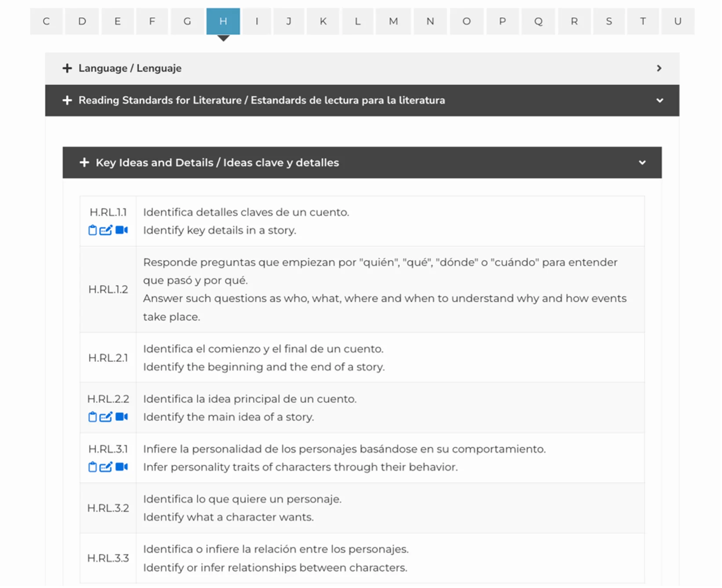Image resolution: width=722 pixels, height=588 pixels.
Task: Click plus icon beside Reading Standards for Literature
Action: pyautogui.click(x=67, y=100)
